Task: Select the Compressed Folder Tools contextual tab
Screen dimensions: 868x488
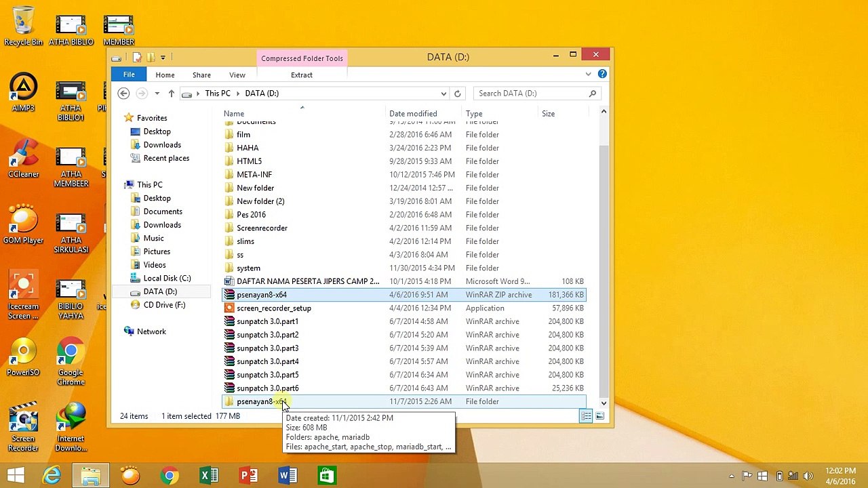Action: click(302, 58)
